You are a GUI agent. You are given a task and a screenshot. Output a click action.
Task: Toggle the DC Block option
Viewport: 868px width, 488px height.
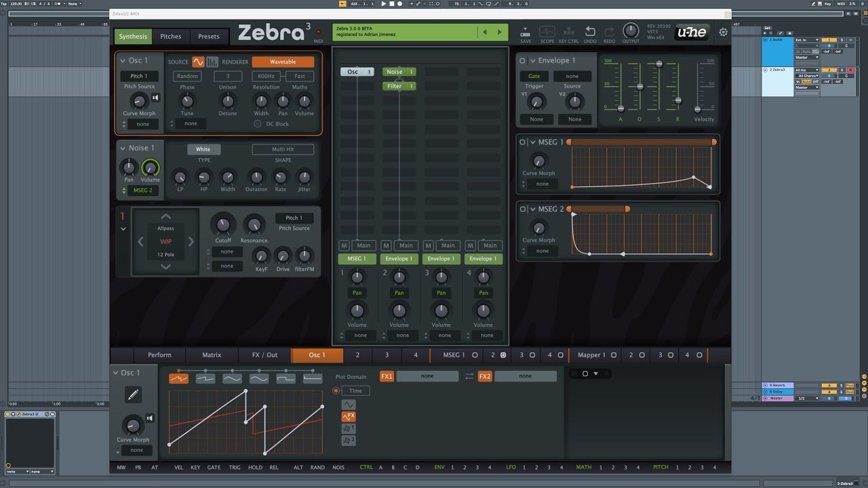[x=257, y=124]
